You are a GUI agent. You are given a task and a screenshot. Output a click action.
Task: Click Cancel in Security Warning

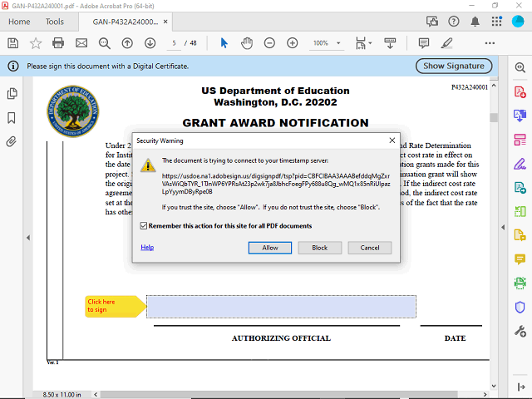(x=370, y=248)
